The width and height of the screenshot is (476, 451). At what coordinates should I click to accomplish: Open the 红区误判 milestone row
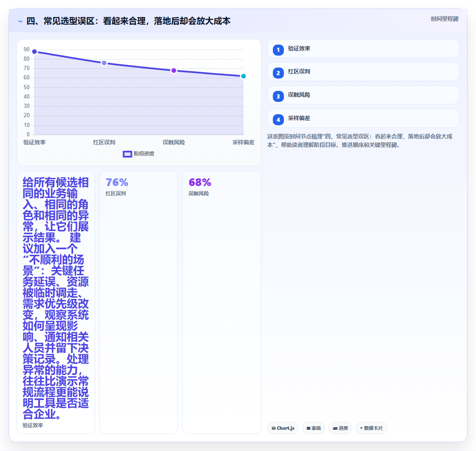[363, 72]
